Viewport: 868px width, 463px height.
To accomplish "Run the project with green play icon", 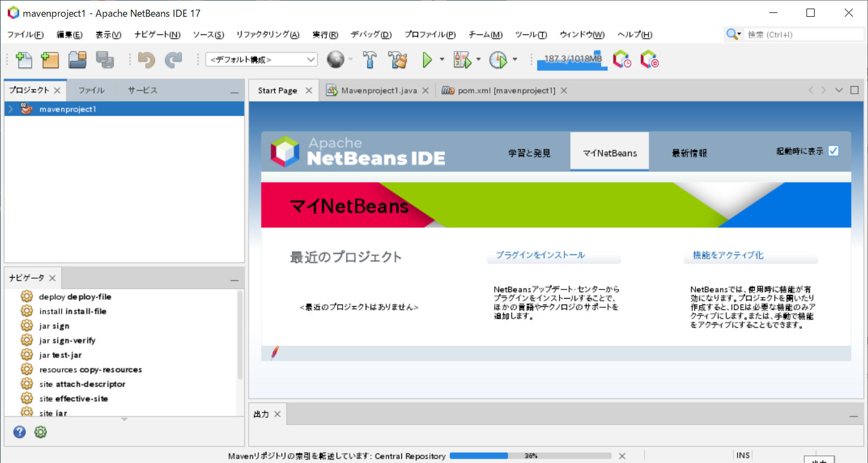I will pyautogui.click(x=427, y=59).
